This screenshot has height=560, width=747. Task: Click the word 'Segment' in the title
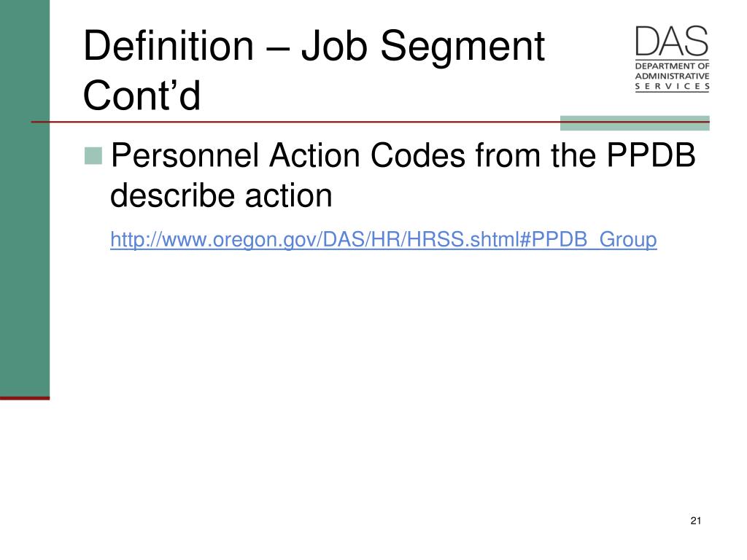click(x=462, y=47)
